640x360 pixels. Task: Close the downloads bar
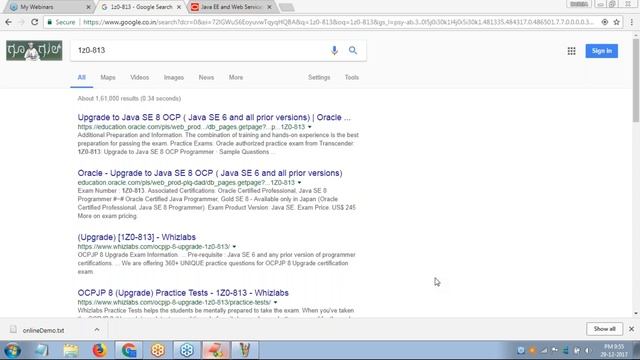[631, 329]
